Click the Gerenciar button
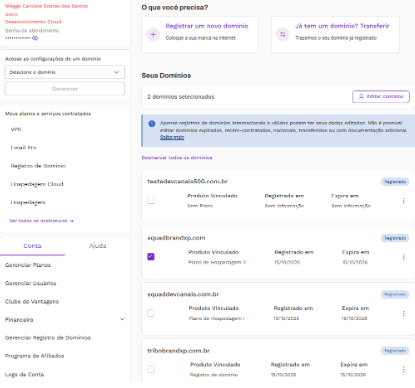 coord(65,89)
